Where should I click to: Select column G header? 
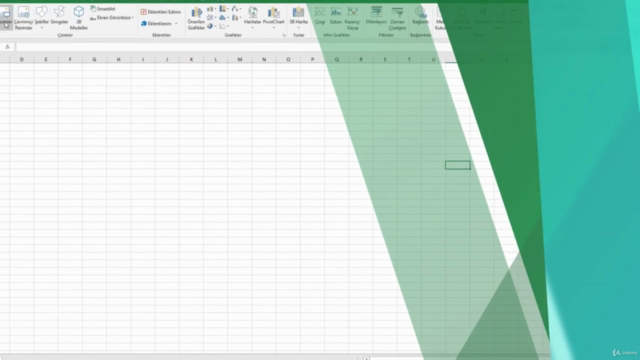coord(94,60)
